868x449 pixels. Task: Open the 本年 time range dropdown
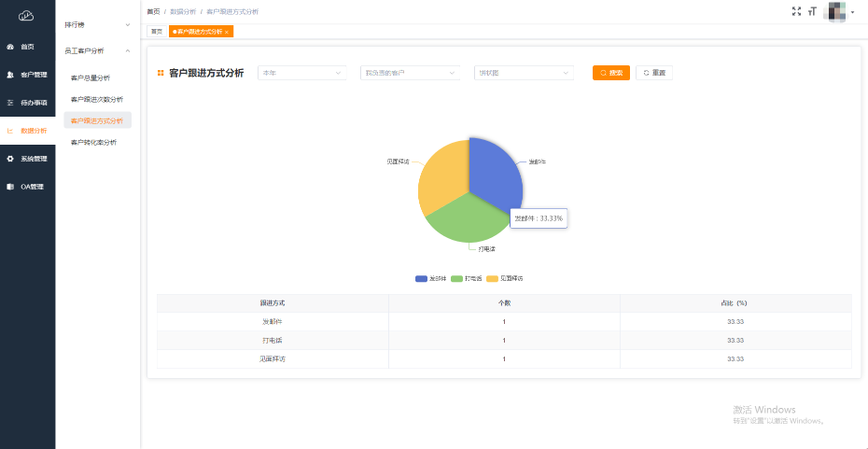pyautogui.click(x=301, y=73)
